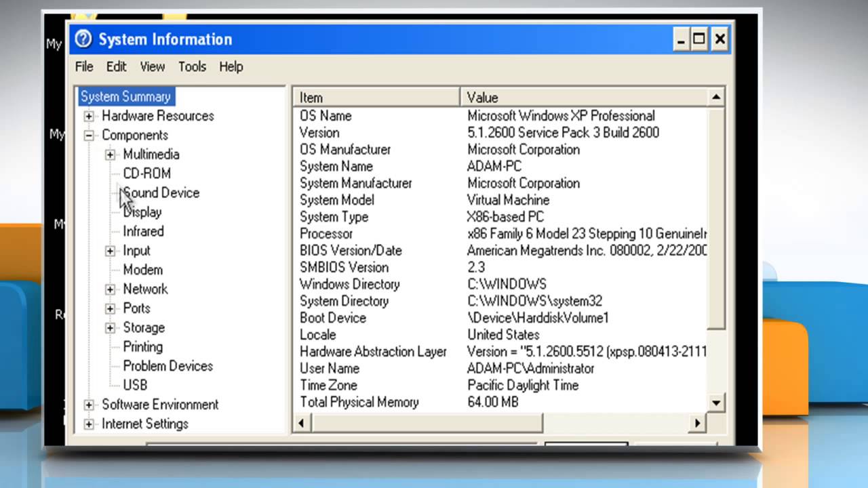Open the View menu
Screen dimensions: 868x488
(x=153, y=66)
